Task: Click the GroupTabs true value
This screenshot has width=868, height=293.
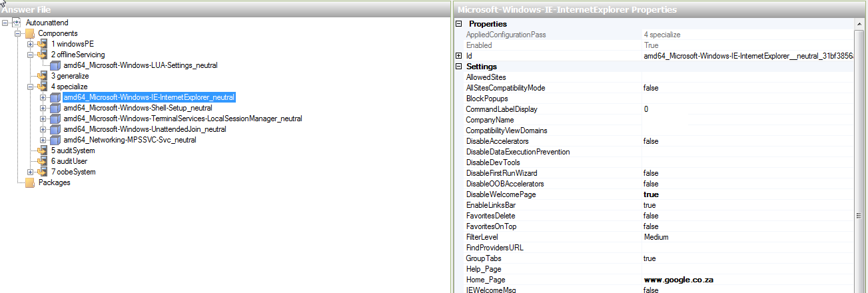Action: click(x=650, y=258)
